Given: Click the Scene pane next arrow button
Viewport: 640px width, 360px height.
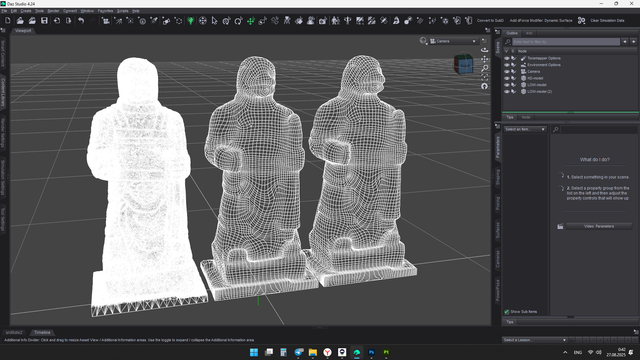Looking at the screenshot, I should (633, 42).
